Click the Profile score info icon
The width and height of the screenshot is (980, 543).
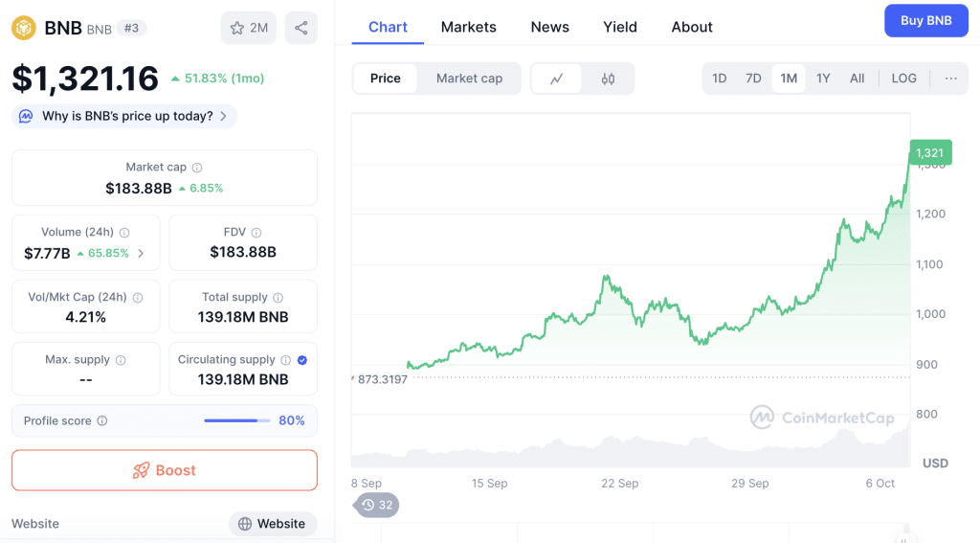(102, 421)
